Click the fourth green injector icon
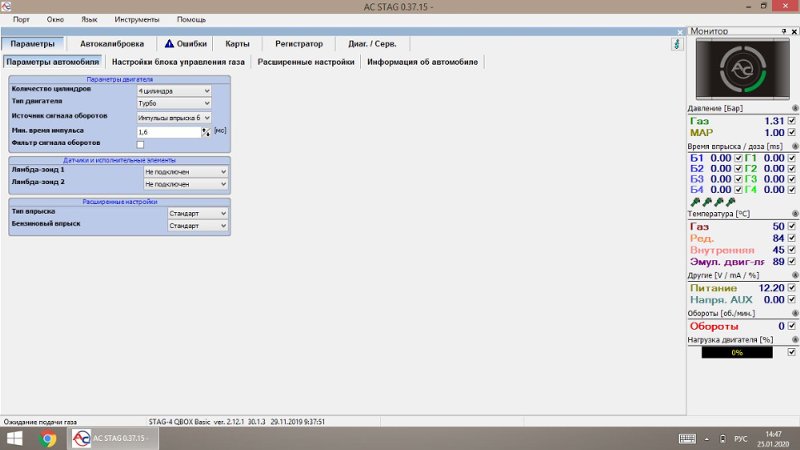Screen dimensions: 800x450 click(x=731, y=202)
